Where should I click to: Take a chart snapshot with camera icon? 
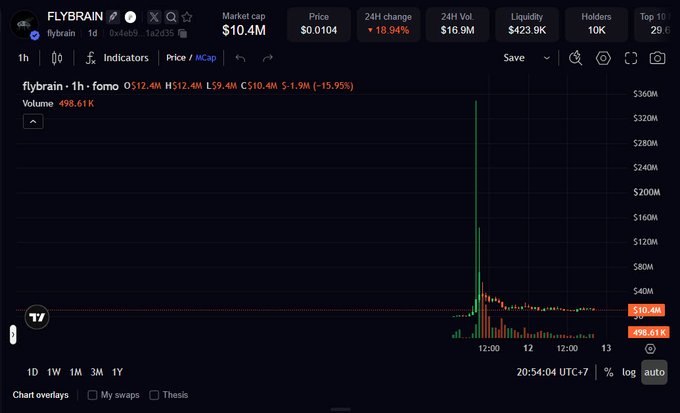pyautogui.click(x=657, y=58)
